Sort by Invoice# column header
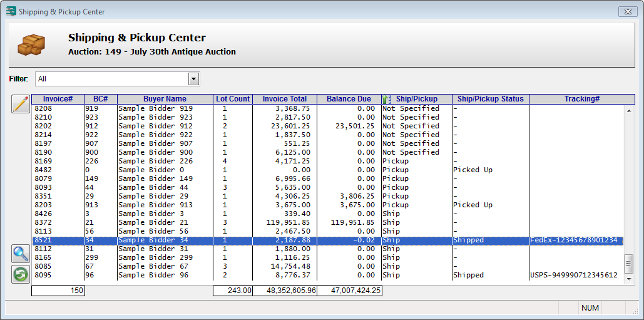644x320 pixels. 58,99
